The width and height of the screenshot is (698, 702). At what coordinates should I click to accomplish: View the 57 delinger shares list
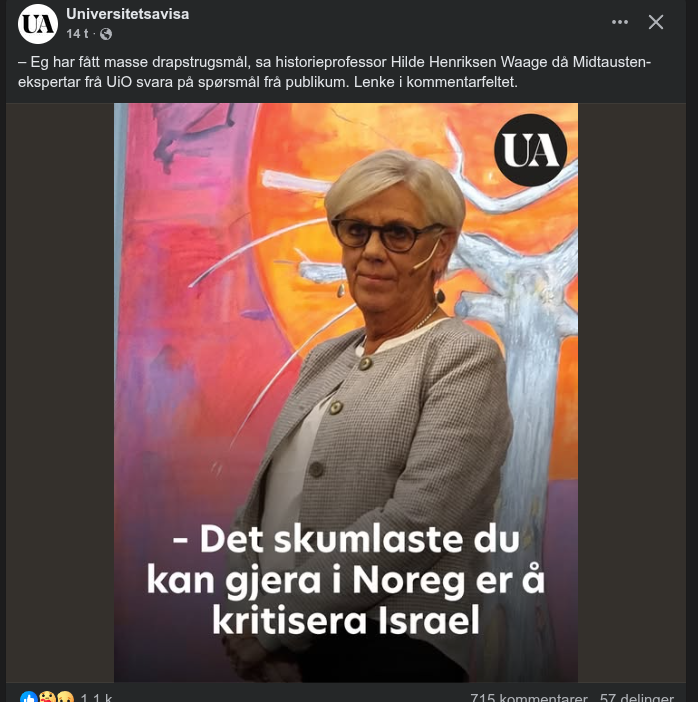637,698
